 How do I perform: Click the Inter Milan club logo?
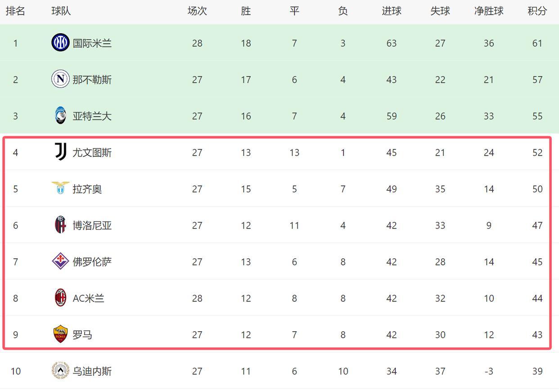[60, 43]
